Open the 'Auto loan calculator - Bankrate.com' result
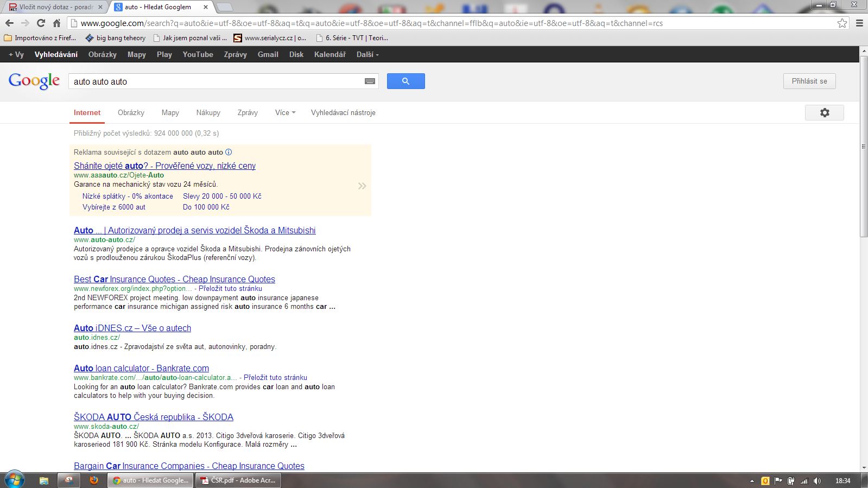The image size is (868, 488). [x=141, y=369]
